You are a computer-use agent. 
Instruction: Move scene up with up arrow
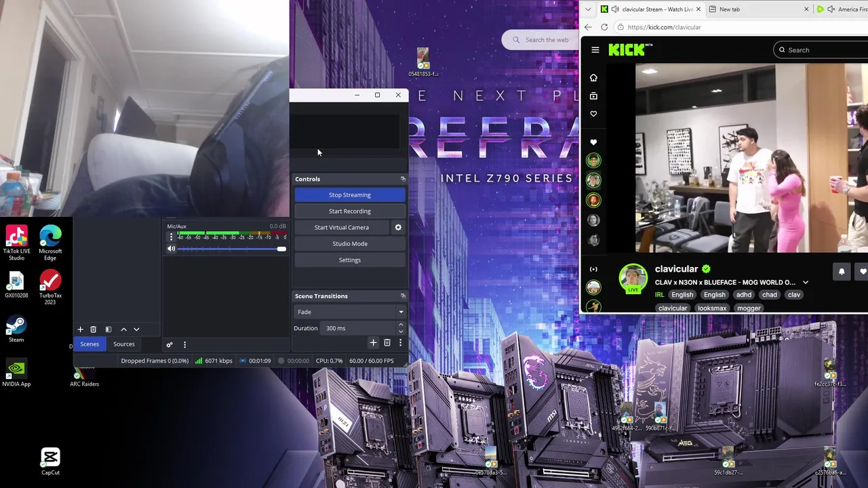click(123, 329)
